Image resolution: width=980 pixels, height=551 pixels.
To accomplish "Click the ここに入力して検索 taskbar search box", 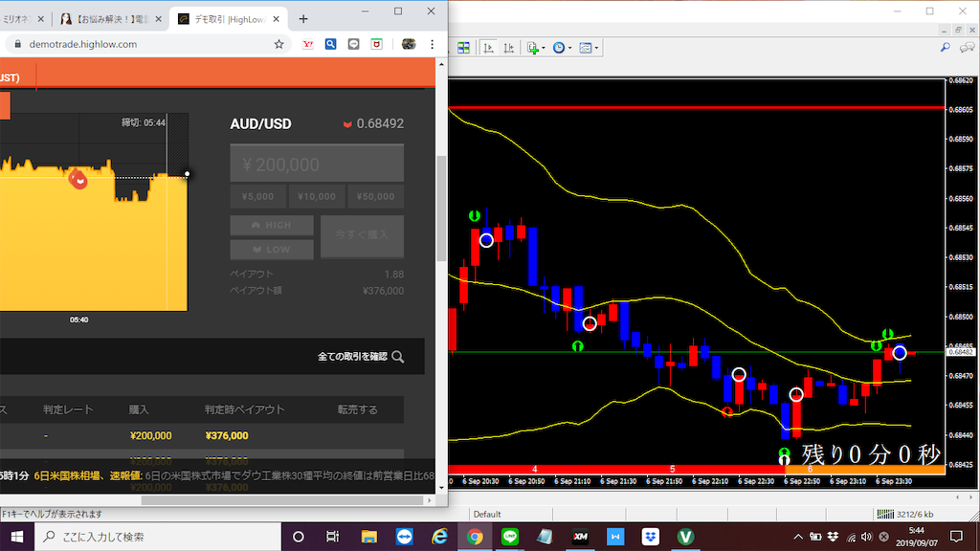I will point(158,537).
